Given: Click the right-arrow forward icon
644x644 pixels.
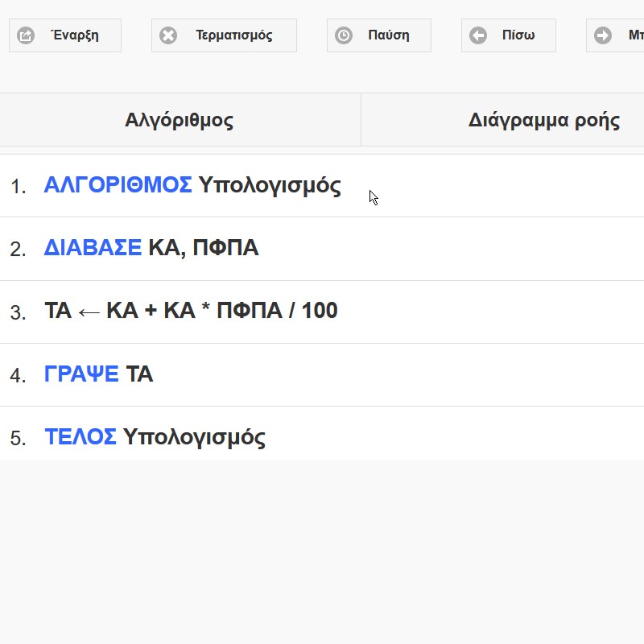Looking at the screenshot, I should coord(603,35).
